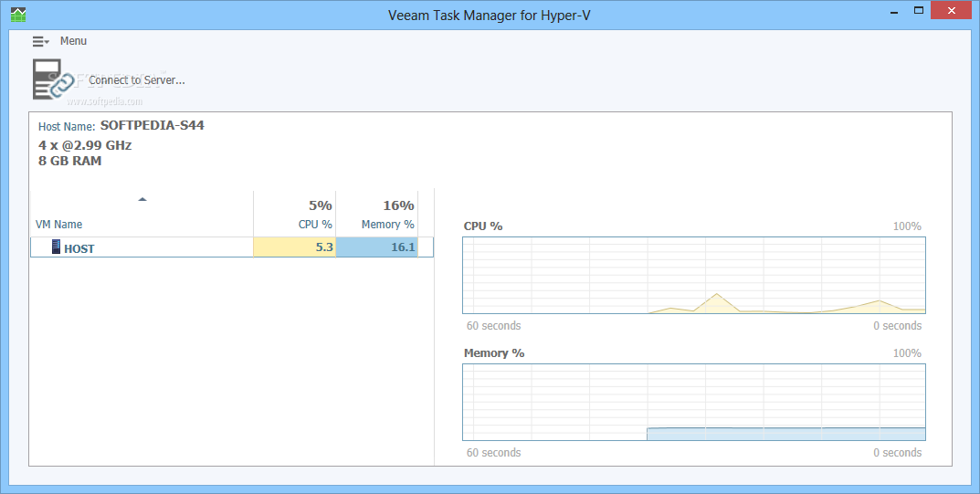Select the HOST row name

(79, 248)
